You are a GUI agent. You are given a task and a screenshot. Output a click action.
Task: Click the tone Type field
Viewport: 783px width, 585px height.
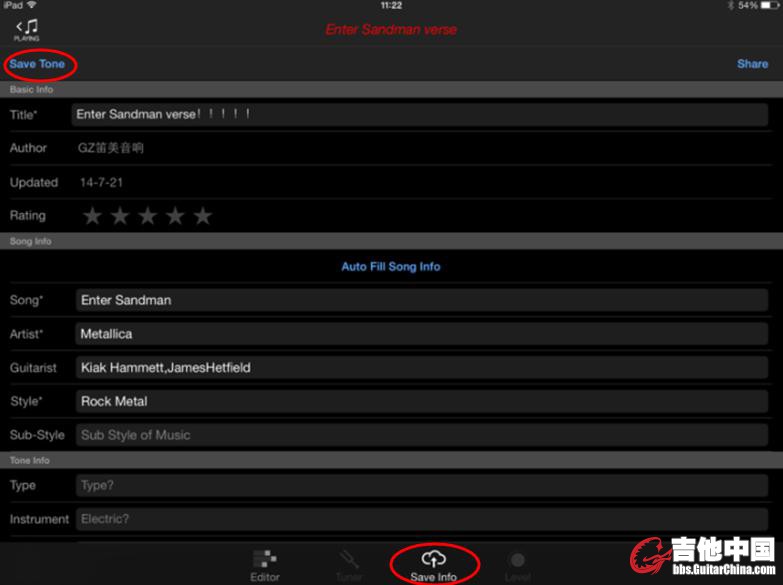[420, 486]
